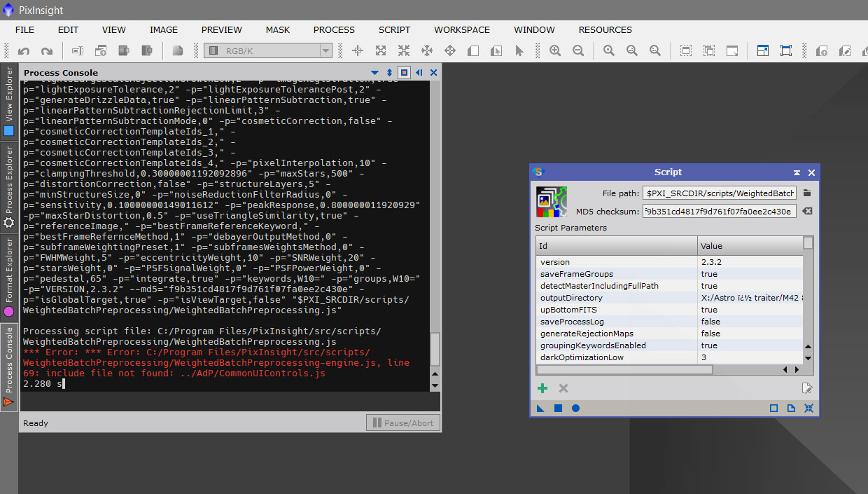Select the pointer cursor tool in toolbar
Screen dimensions: 868x494
(x=519, y=51)
